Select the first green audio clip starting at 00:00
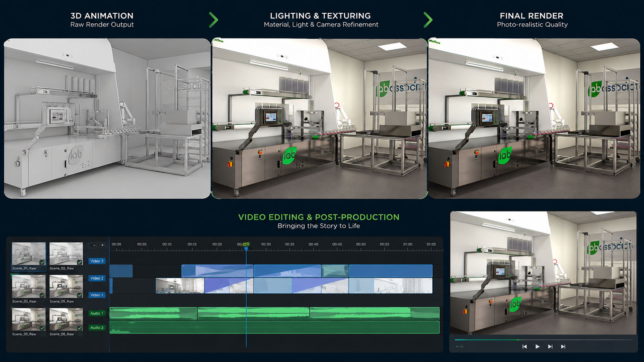This screenshot has height=362, width=644. (x=153, y=313)
